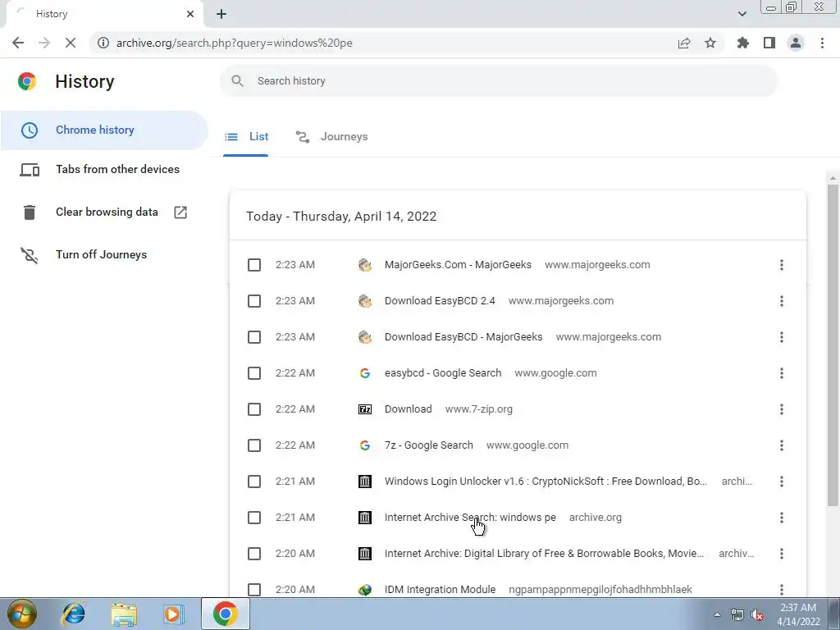Check the easybcd - Google Search entry

254,373
